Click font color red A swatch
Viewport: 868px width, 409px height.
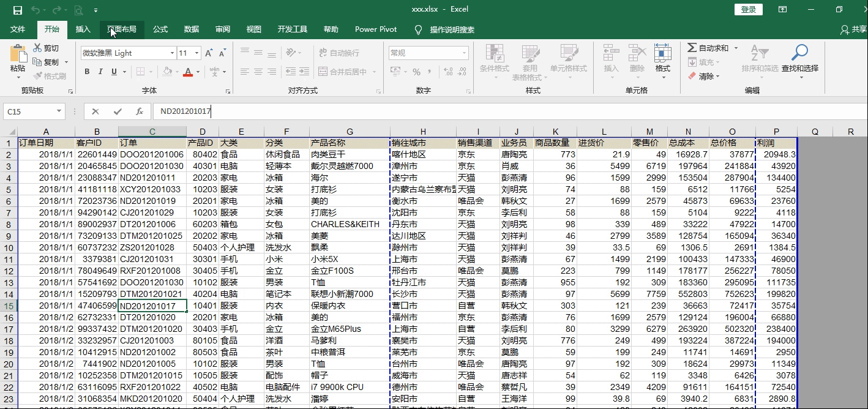point(189,72)
